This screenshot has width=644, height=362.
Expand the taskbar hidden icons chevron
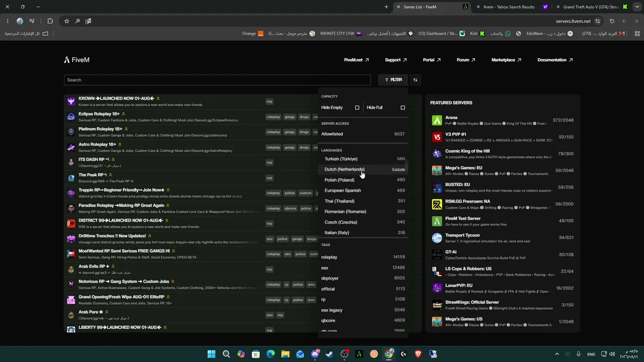[x=557, y=354]
